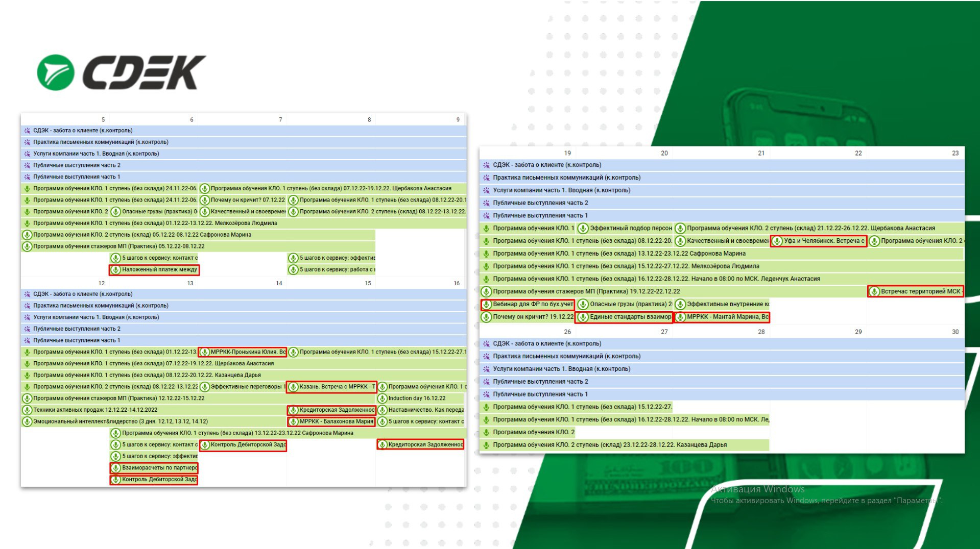Click icon beside Почему он кричит? 19.12.22
This screenshot has width=980, height=549.
(486, 317)
